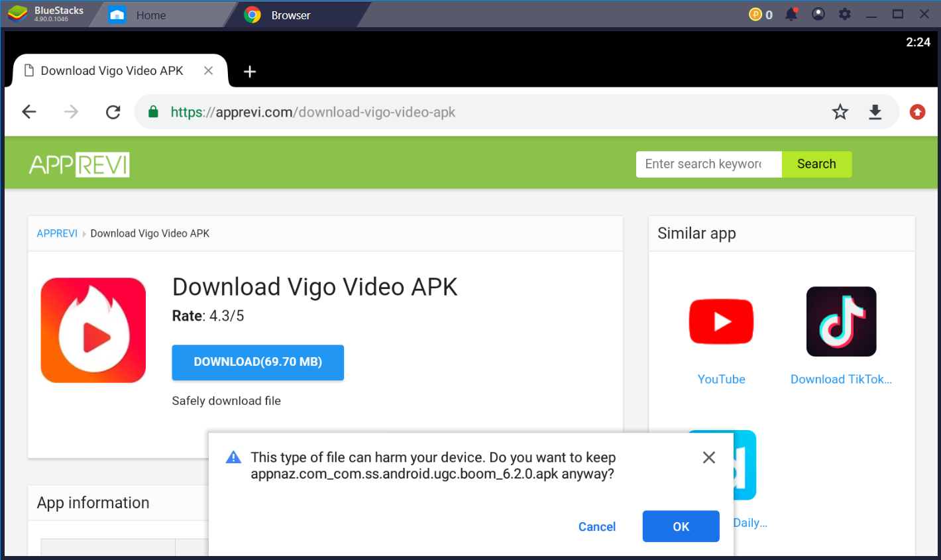Open the browser downloads icon
The height and width of the screenshot is (560, 941).
tap(875, 112)
